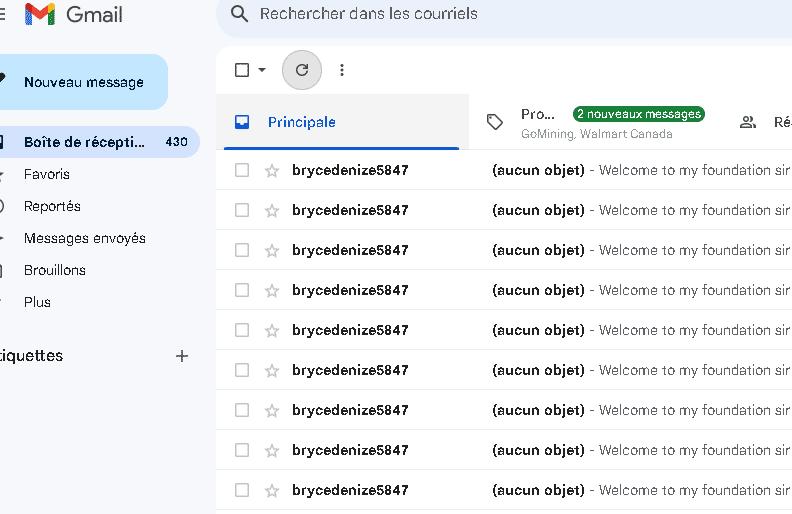The height and width of the screenshot is (514, 792).
Task: Click the refresh inbox icon
Action: click(x=302, y=70)
